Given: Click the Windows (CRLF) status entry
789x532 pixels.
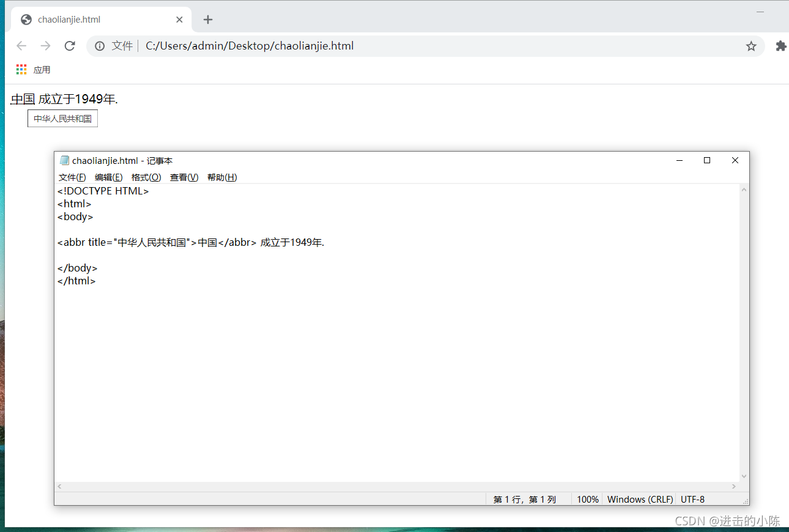Looking at the screenshot, I should (640, 500).
